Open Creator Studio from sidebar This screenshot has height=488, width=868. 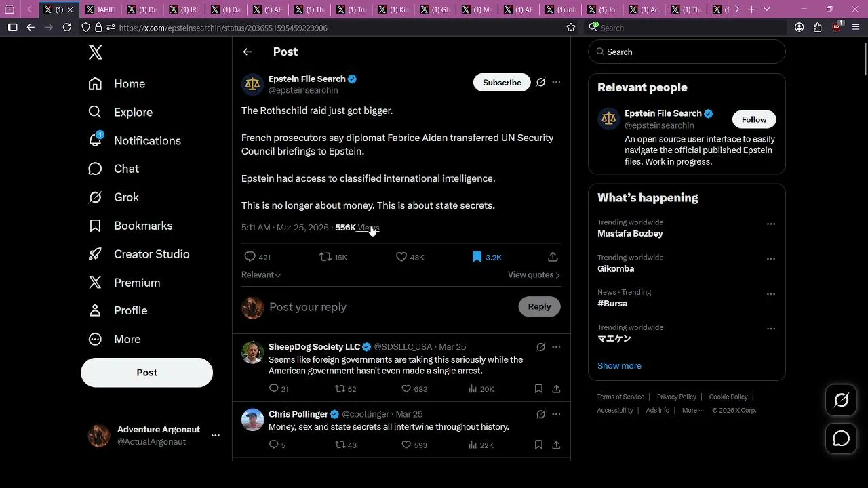pos(139,254)
